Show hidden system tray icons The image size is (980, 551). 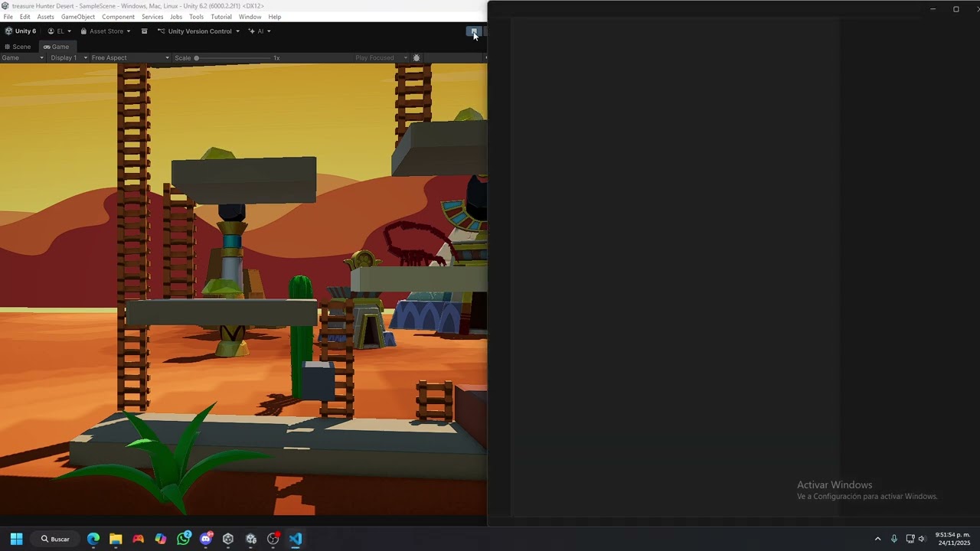877,539
